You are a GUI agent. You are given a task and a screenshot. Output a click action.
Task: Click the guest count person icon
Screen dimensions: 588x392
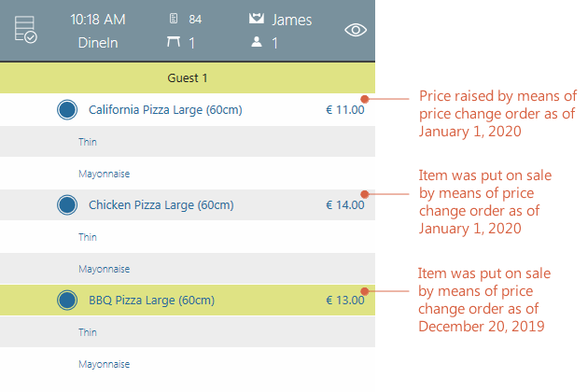pos(257,43)
